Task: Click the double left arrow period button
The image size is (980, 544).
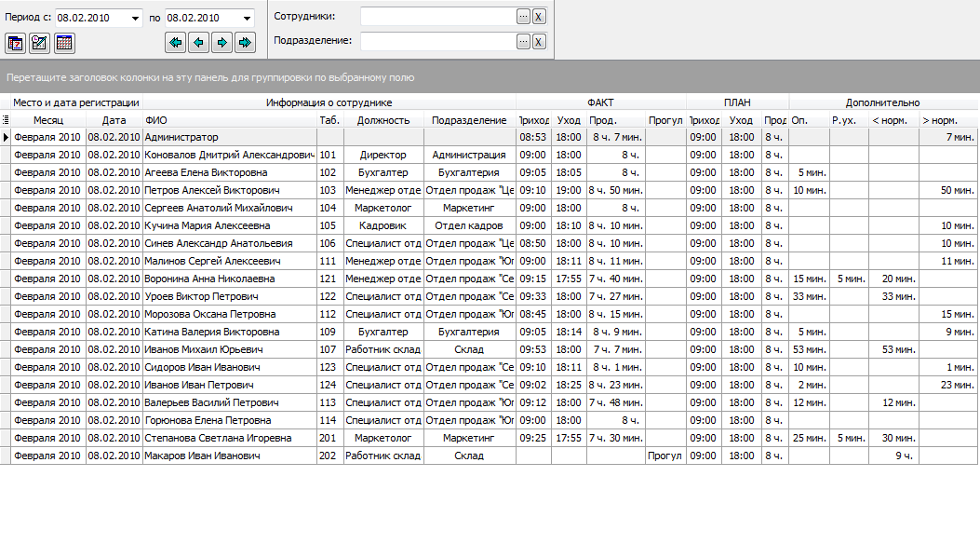Action: (176, 43)
